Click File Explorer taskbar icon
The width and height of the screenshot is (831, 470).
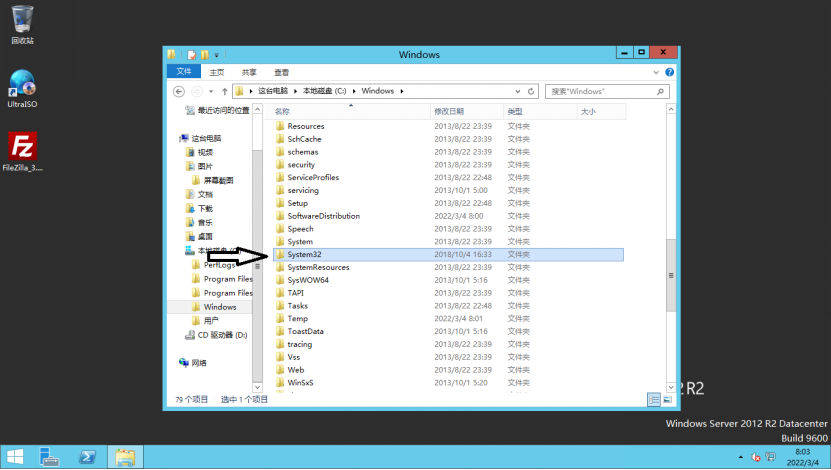[125, 457]
